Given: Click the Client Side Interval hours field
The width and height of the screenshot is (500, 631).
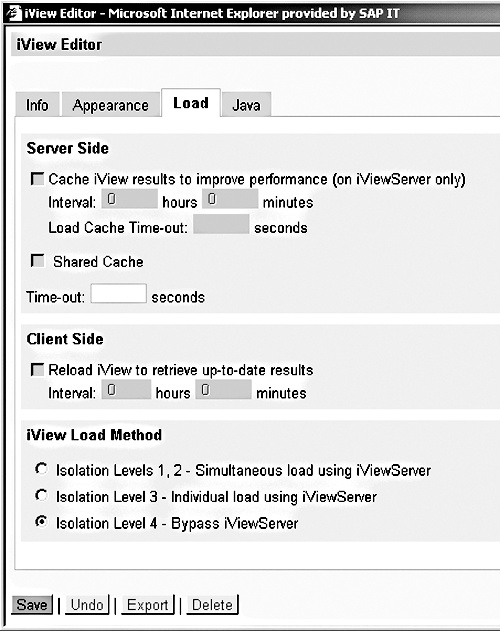Looking at the screenshot, I should pos(126,390).
